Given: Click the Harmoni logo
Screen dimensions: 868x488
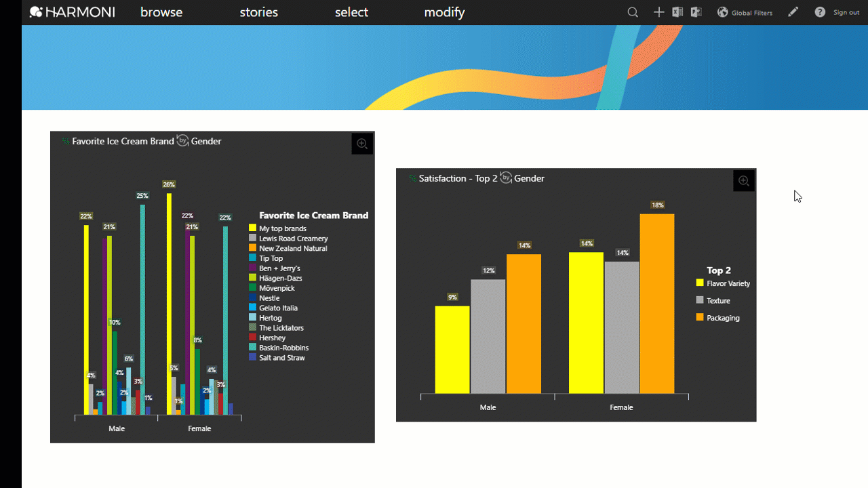Looking at the screenshot, I should coord(72,12).
